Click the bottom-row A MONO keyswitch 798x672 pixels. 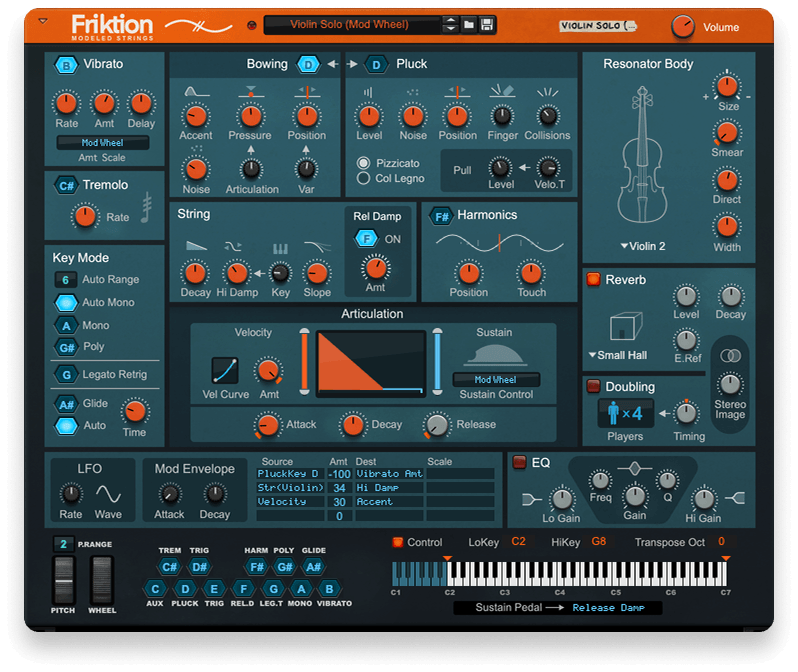[x=301, y=589]
